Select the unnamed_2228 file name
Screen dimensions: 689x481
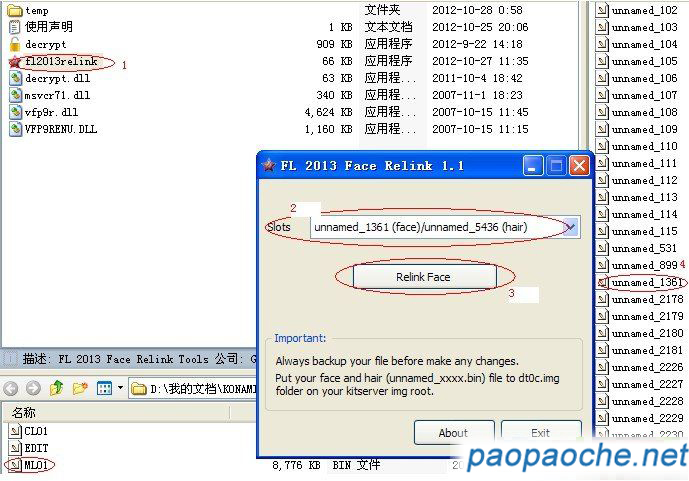pyautogui.click(x=648, y=401)
